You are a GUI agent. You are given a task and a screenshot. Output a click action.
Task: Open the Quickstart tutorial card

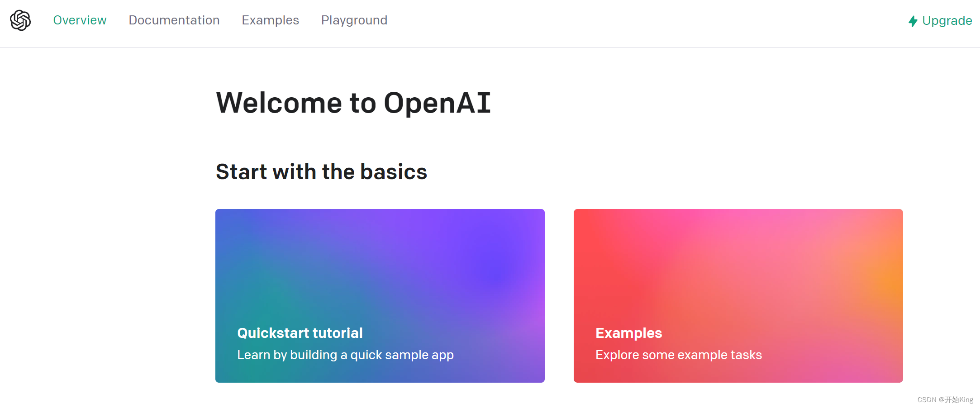tap(380, 296)
